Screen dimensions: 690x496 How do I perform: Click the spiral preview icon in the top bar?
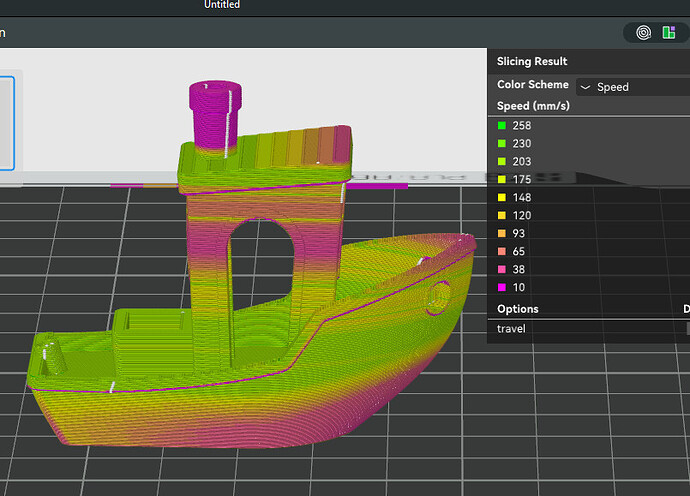pos(643,33)
